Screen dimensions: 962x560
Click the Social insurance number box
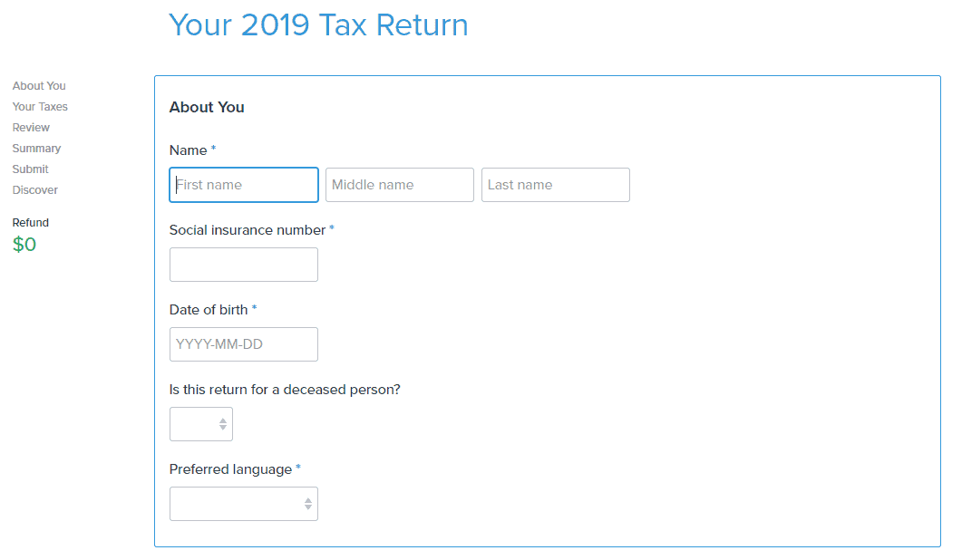tap(244, 265)
